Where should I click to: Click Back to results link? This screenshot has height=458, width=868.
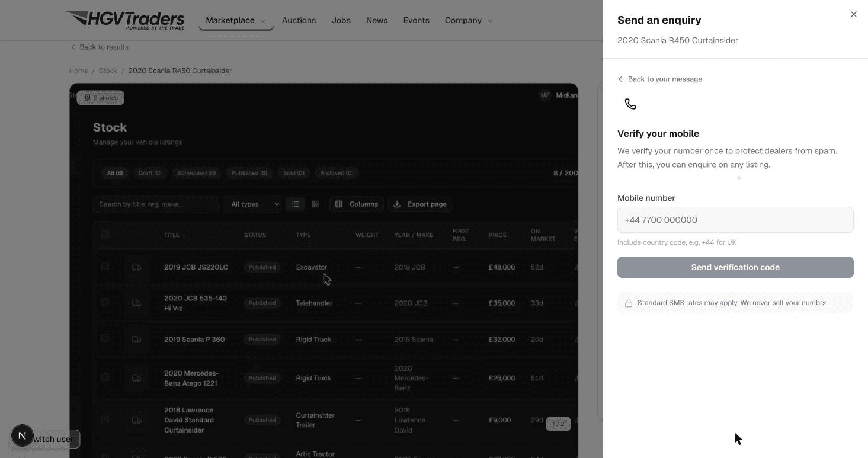tap(100, 47)
